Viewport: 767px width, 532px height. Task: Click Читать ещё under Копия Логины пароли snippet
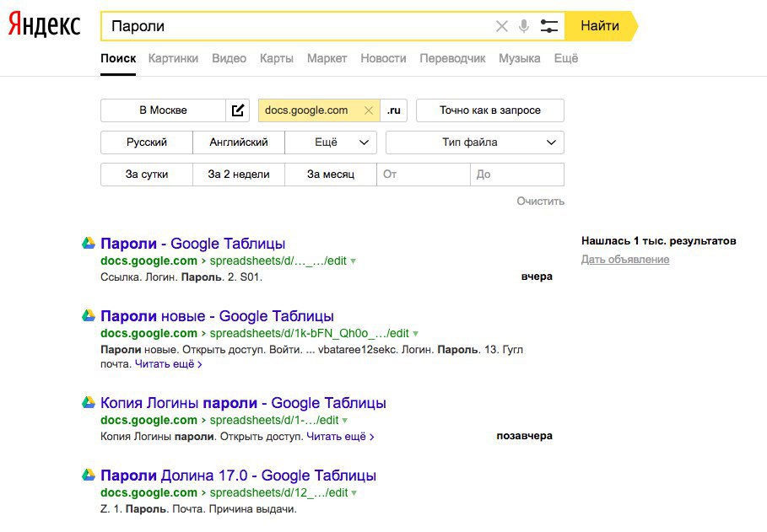[x=340, y=436]
